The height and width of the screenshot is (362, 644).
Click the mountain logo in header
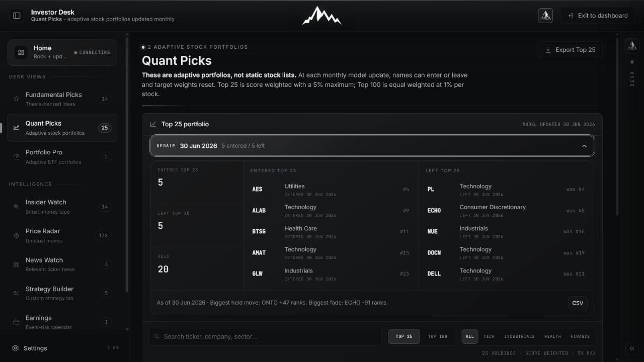click(x=322, y=16)
